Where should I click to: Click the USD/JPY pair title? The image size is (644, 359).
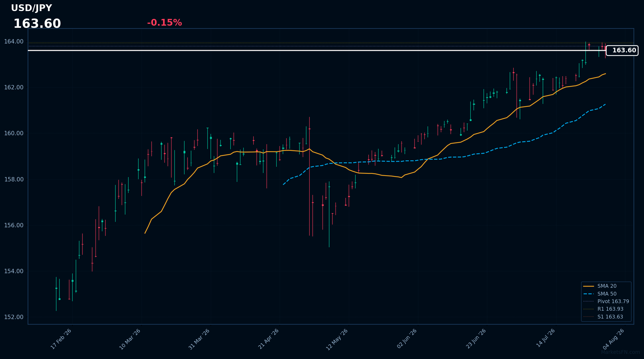point(31,8)
